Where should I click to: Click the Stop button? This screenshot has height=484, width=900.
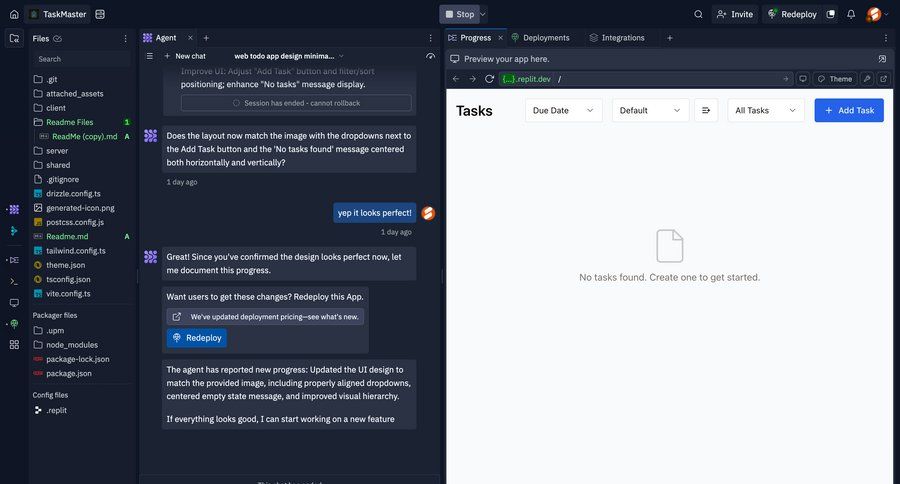[460, 14]
